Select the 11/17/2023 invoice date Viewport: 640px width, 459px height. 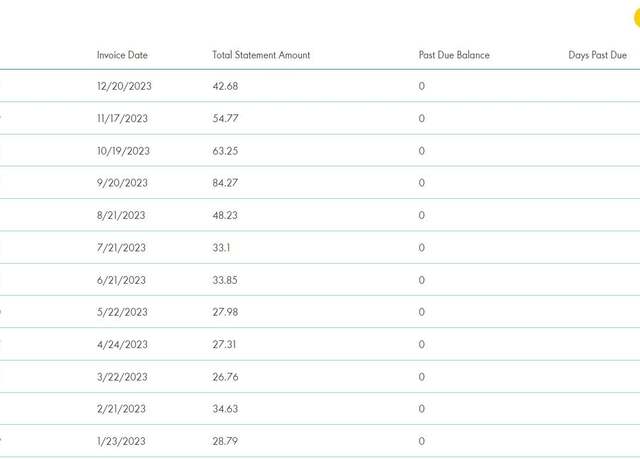click(x=122, y=118)
